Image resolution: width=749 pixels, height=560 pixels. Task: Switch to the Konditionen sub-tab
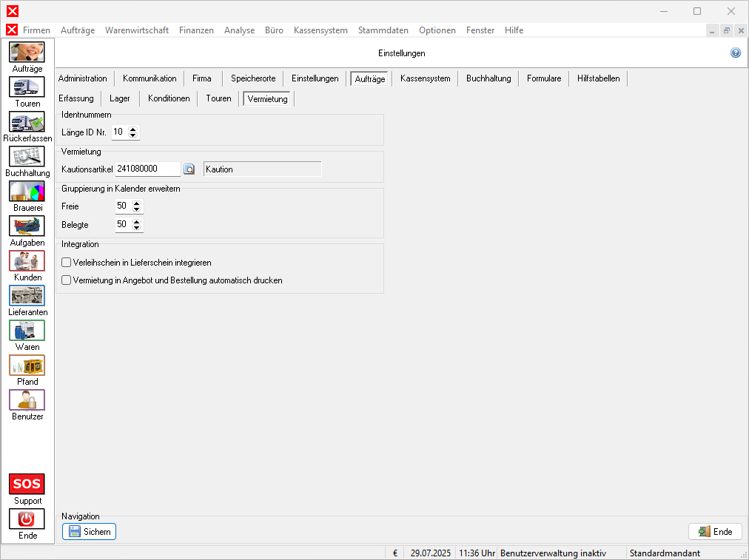[x=169, y=98]
